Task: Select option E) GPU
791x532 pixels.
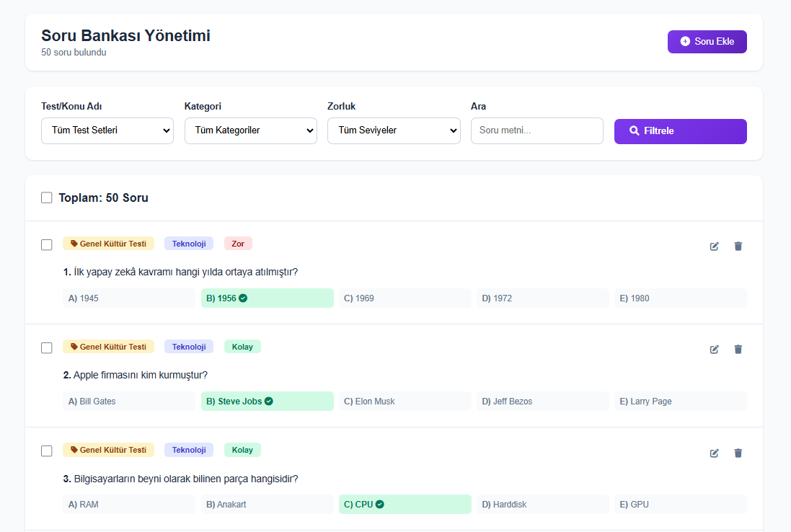Action: point(681,505)
